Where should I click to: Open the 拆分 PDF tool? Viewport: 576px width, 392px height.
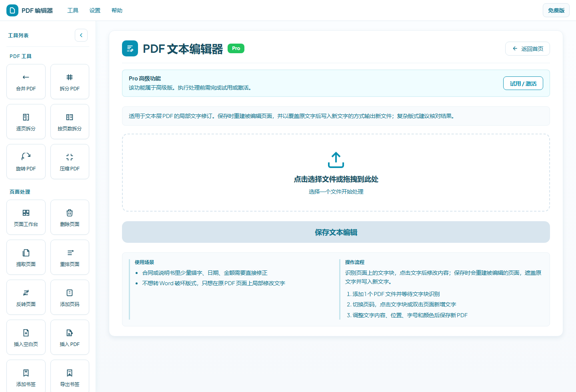tap(70, 82)
